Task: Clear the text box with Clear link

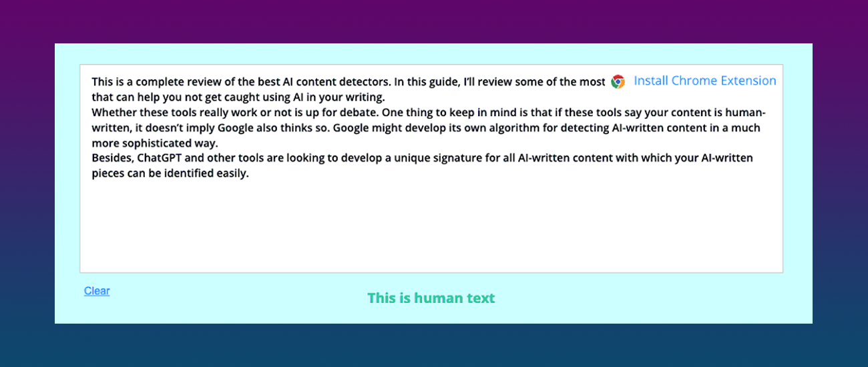Action: pyautogui.click(x=97, y=291)
